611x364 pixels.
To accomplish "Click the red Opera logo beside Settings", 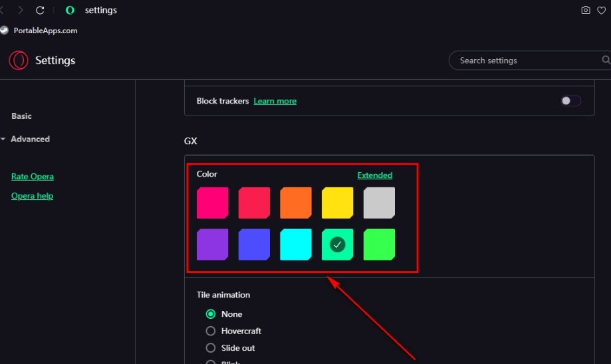I will (19, 60).
